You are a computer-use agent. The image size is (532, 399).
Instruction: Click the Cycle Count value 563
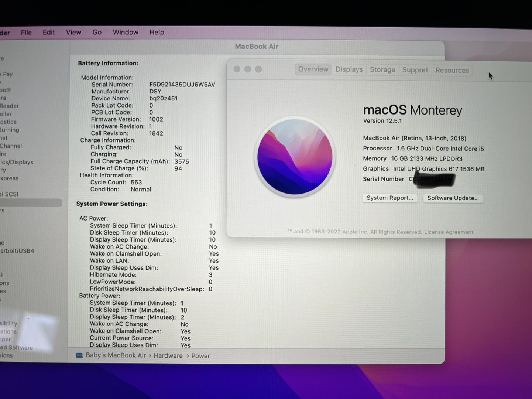tap(136, 183)
